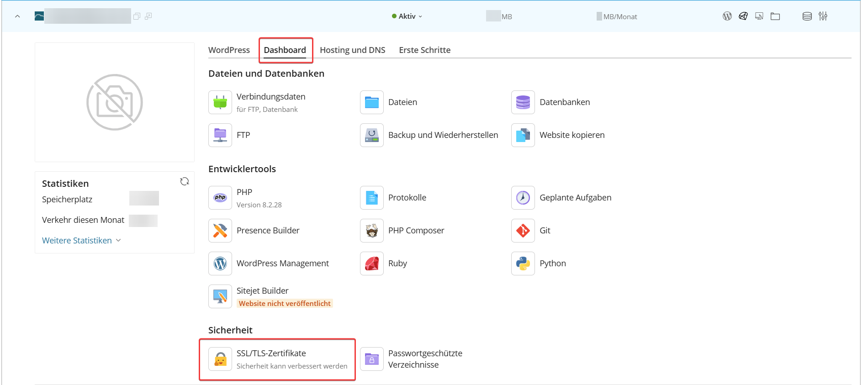Image resolution: width=868 pixels, height=385 pixels.
Task: Open the Verbindungsdaten plug icon
Action: coord(220,102)
